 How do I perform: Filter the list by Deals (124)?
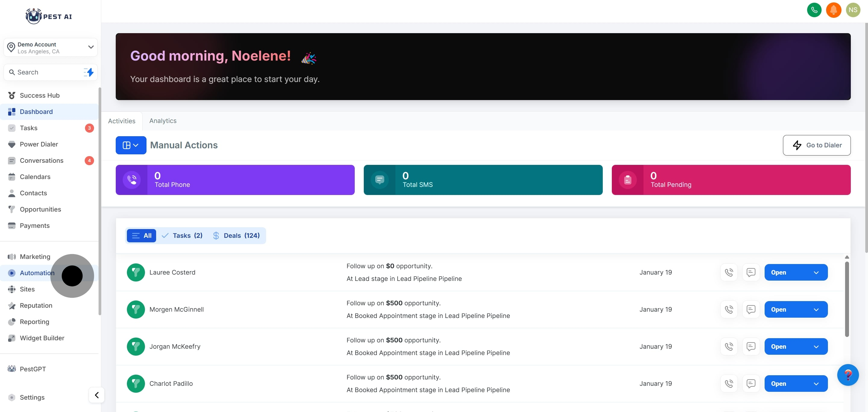(236, 235)
